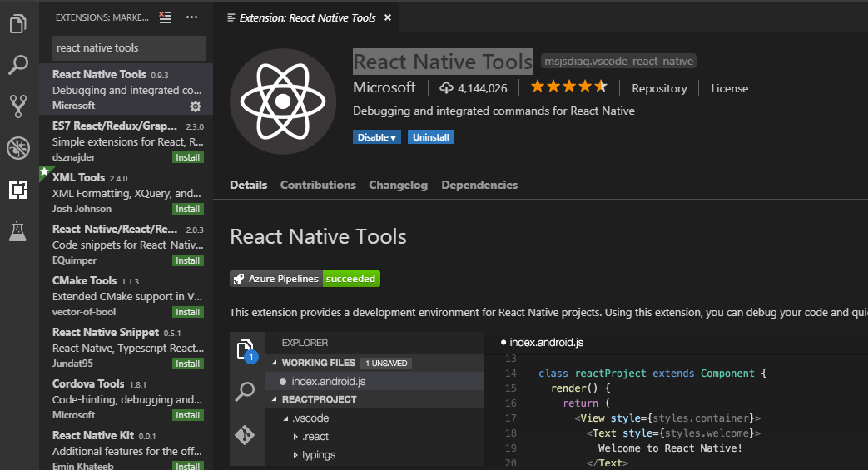Image resolution: width=868 pixels, height=470 pixels.
Task: Click the Azure Pipelines succeeded badge
Action: click(305, 279)
